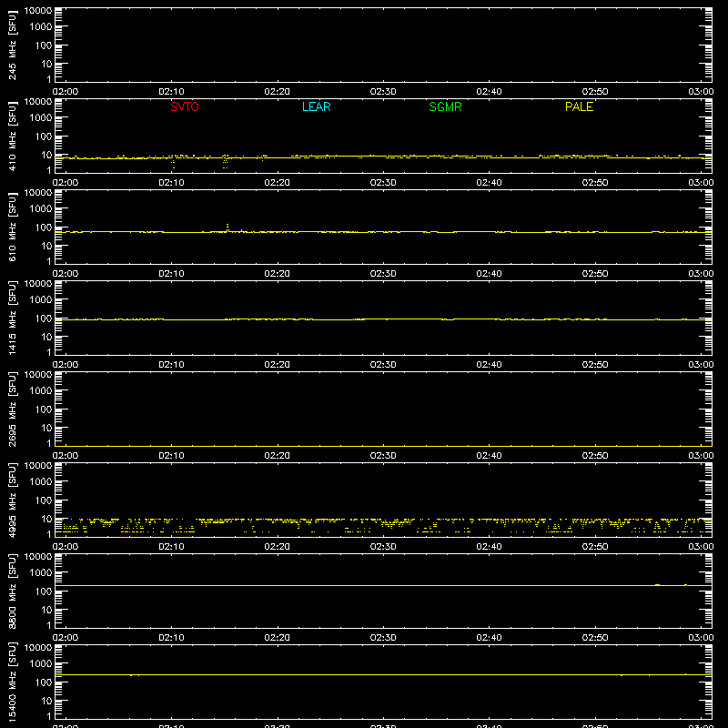Click the 410 MHz dip near 02:15
728x728 pixels.
pos(226,163)
